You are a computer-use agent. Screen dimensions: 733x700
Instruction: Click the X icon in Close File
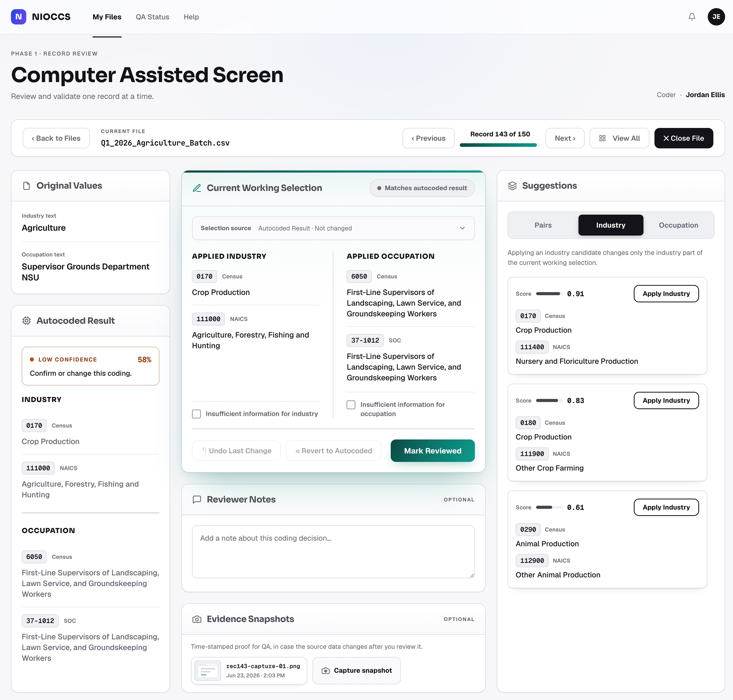(x=666, y=138)
